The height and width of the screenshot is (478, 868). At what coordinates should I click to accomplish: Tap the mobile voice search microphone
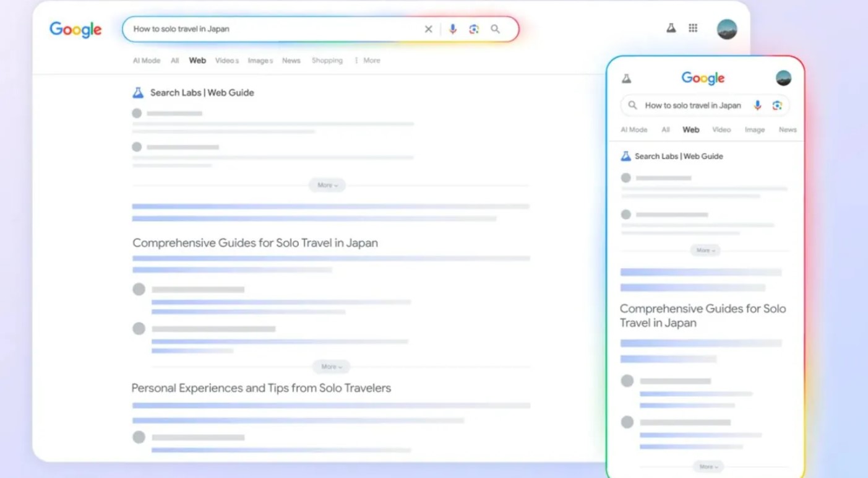[757, 105]
